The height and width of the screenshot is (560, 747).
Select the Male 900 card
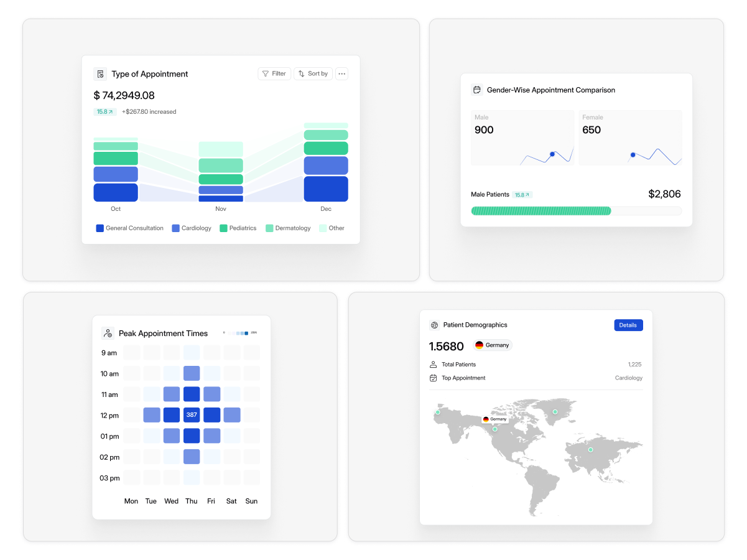522,138
